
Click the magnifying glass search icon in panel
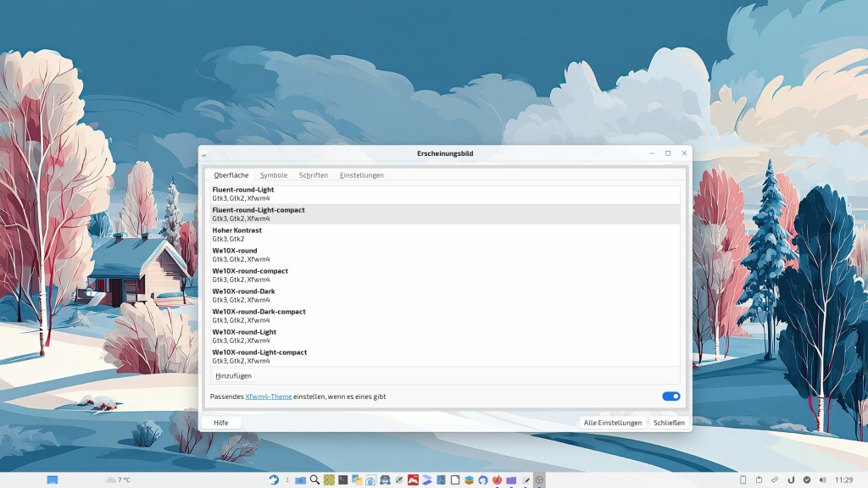314,480
